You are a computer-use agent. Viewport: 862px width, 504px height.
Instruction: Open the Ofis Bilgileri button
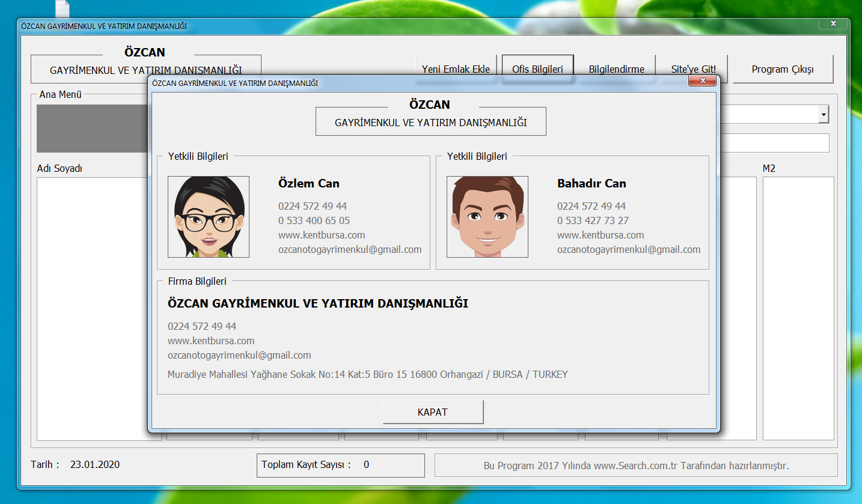point(537,69)
